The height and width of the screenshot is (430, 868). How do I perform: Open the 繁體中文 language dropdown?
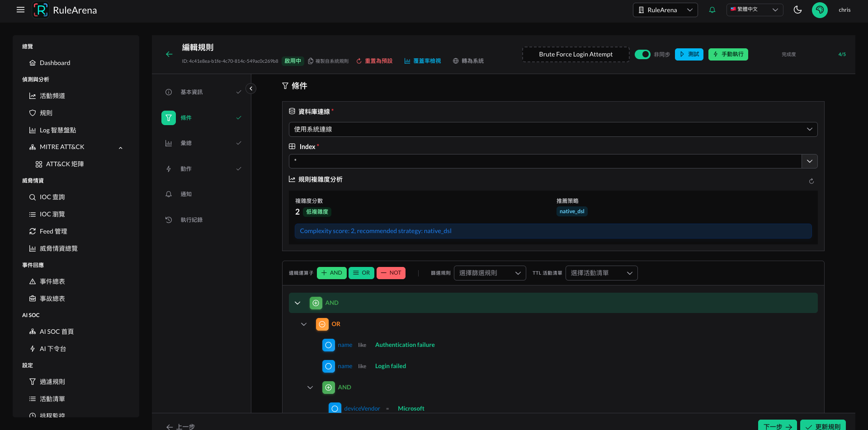755,9
